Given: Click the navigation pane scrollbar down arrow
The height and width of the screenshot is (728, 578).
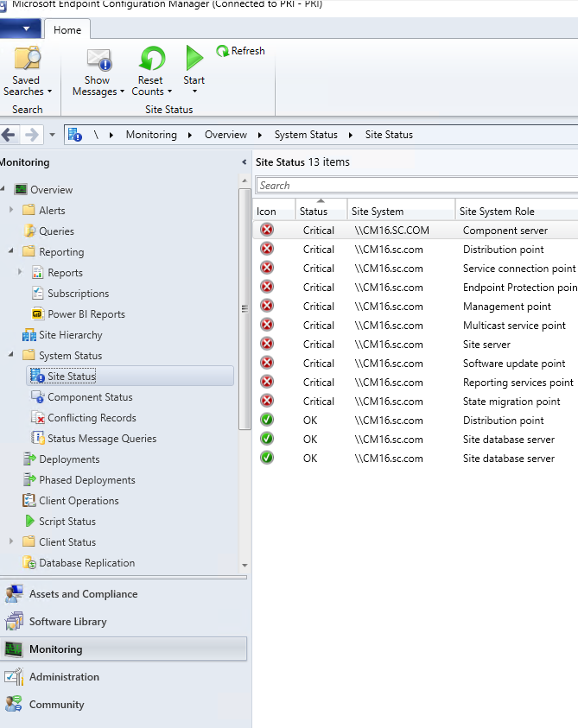Looking at the screenshot, I should click(x=245, y=565).
